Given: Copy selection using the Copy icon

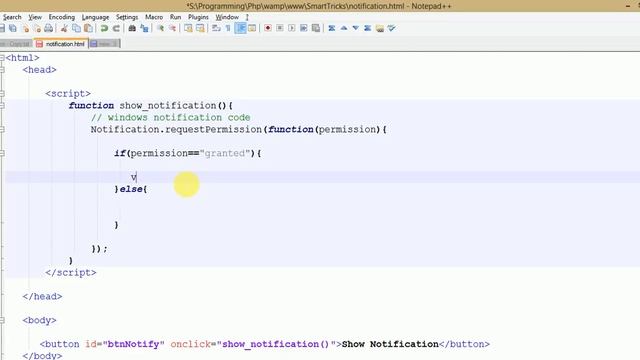Looking at the screenshot, I should click(x=76, y=28).
